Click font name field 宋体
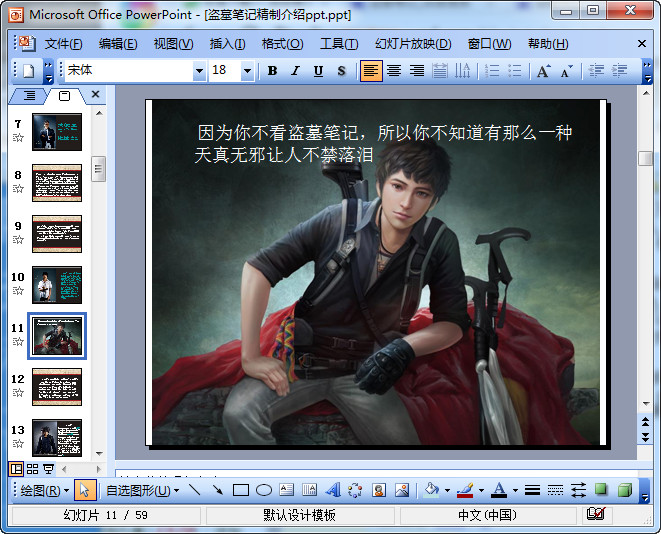This screenshot has height=534, width=661. (x=129, y=70)
